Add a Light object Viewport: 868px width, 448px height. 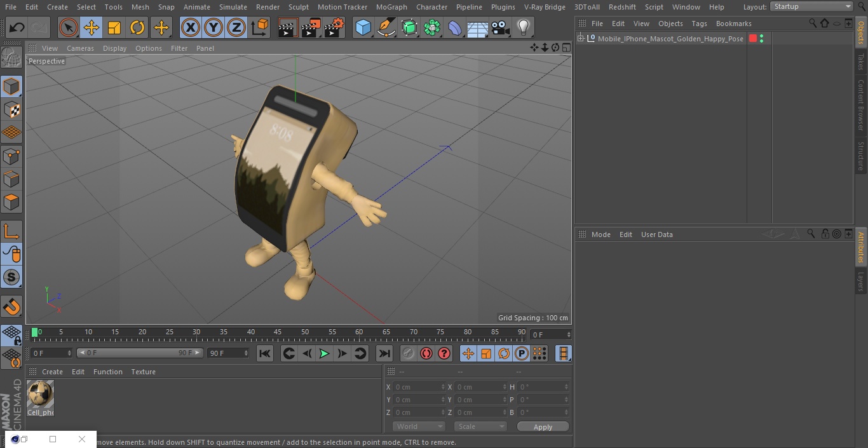coord(524,27)
